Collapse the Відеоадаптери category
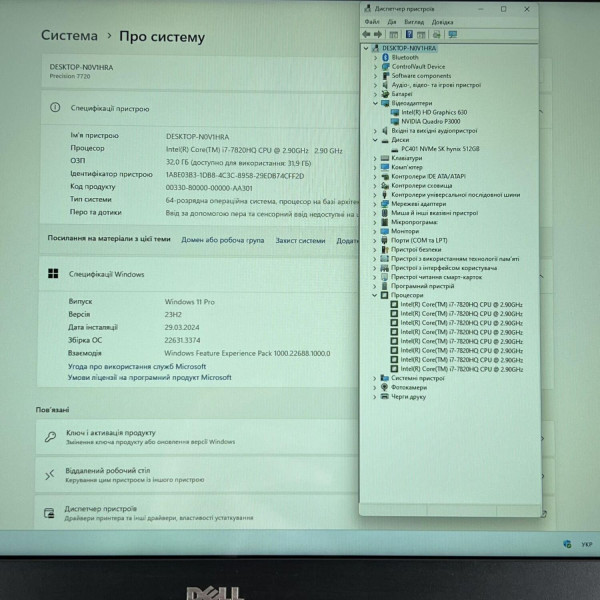 375,103
